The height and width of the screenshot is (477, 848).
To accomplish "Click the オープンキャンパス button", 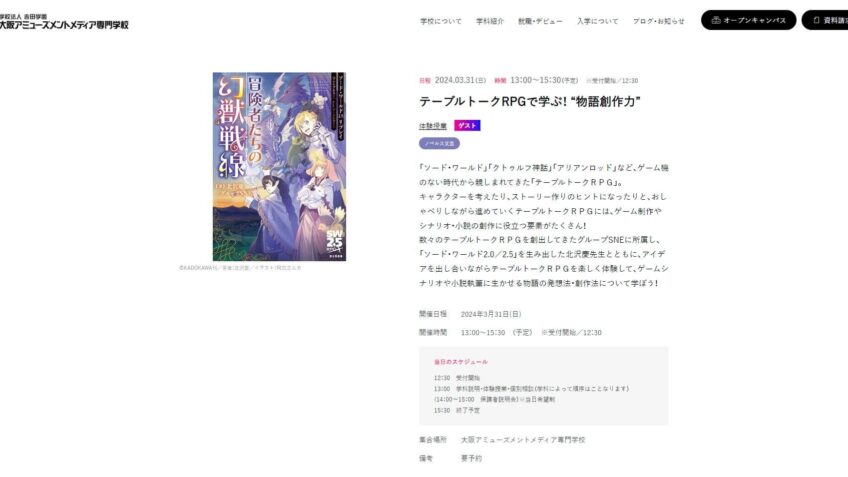I will pyautogui.click(x=748, y=20).
